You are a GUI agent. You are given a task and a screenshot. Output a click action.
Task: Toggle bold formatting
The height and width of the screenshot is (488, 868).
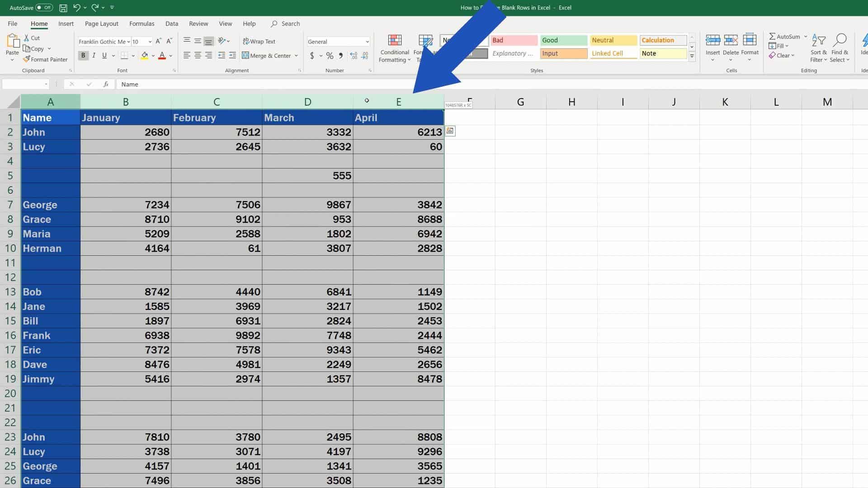click(x=83, y=55)
